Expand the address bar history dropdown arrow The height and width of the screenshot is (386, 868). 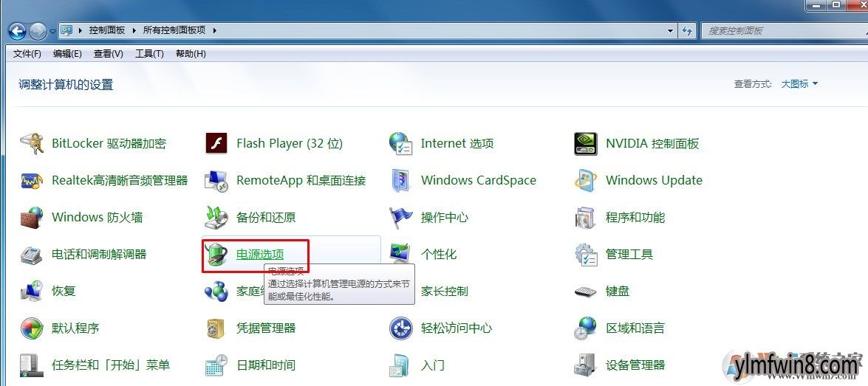pos(670,31)
